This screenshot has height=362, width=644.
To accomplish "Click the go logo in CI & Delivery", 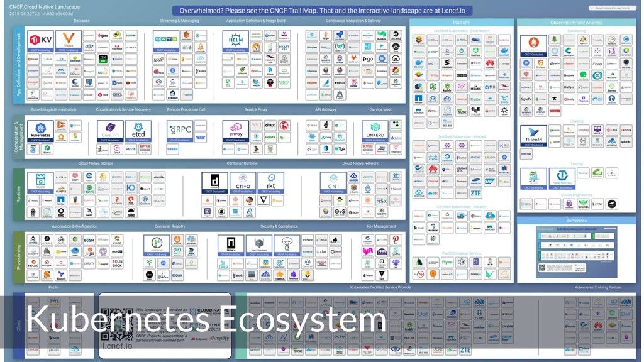I will (x=367, y=59).
